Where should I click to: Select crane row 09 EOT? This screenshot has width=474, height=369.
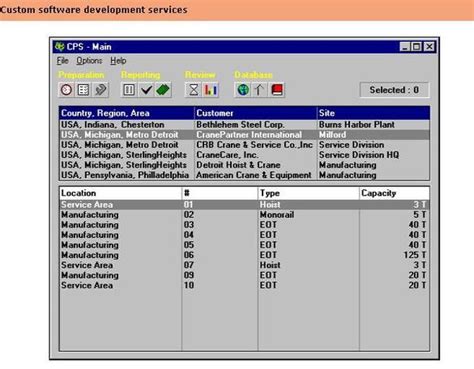point(245,275)
